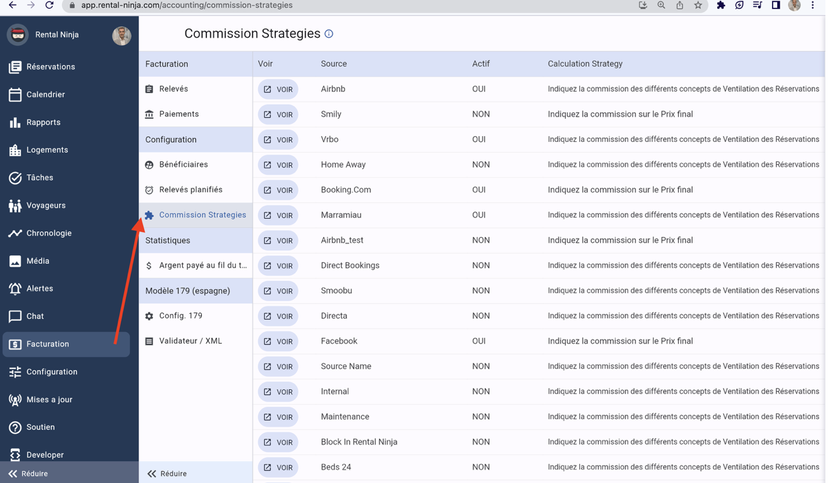Click VOIR for Home Away
The height and width of the screenshot is (483, 828).
pyautogui.click(x=278, y=165)
